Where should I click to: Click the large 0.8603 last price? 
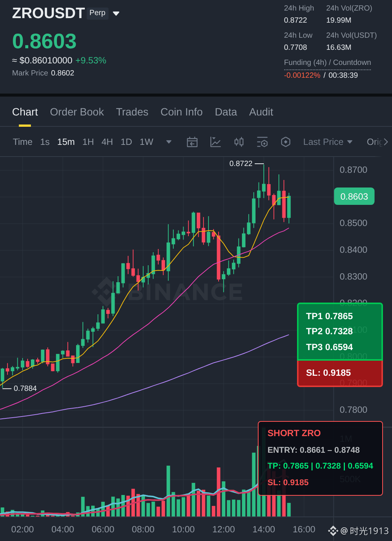click(44, 41)
